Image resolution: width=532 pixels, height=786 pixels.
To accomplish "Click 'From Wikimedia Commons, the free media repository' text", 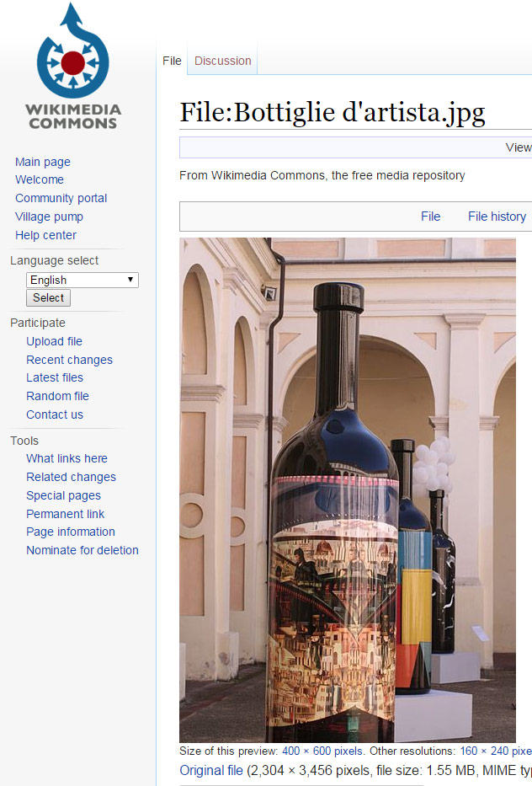I will click(322, 175).
